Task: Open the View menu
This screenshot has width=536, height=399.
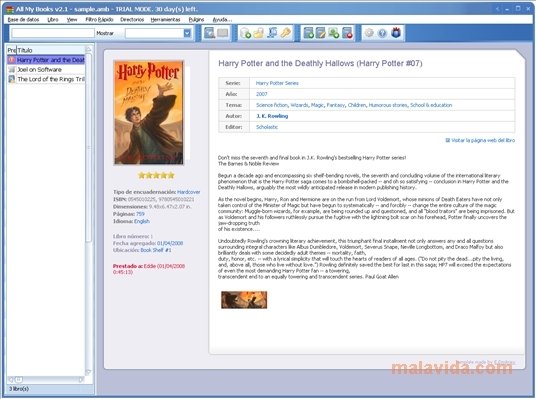Action: (x=72, y=19)
